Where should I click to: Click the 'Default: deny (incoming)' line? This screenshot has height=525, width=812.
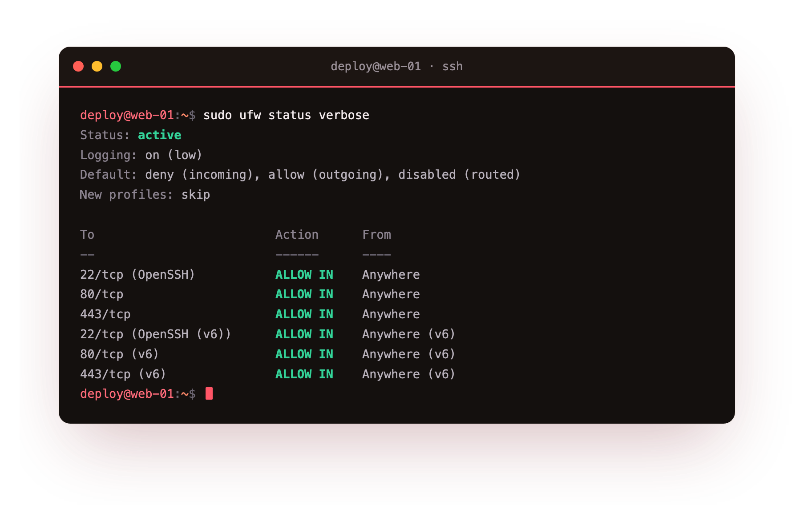click(x=300, y=175)
